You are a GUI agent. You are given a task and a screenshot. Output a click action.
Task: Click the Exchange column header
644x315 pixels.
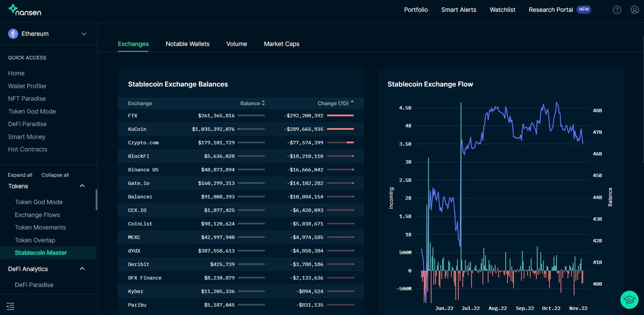(140, 103)
